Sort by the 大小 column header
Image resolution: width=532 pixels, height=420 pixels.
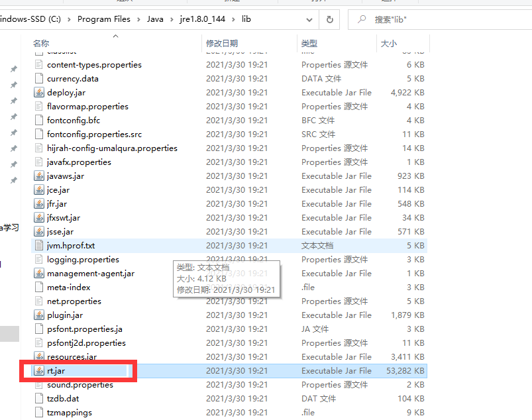click(388, 44)
